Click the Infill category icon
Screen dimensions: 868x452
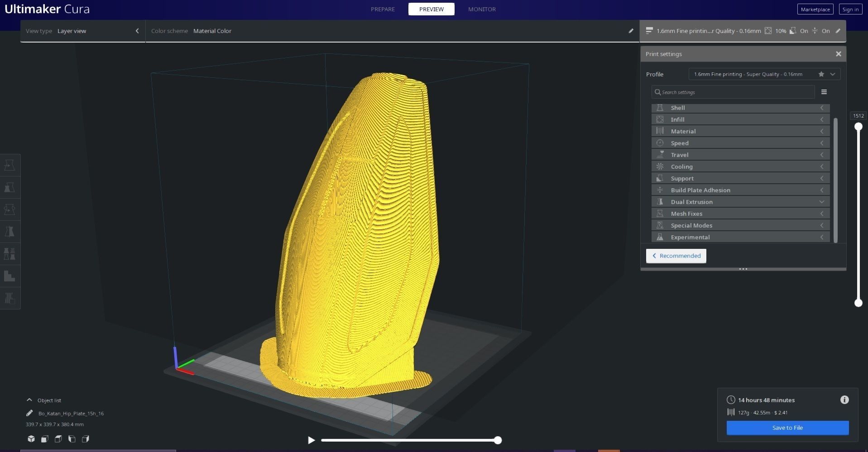coord(660,119)
